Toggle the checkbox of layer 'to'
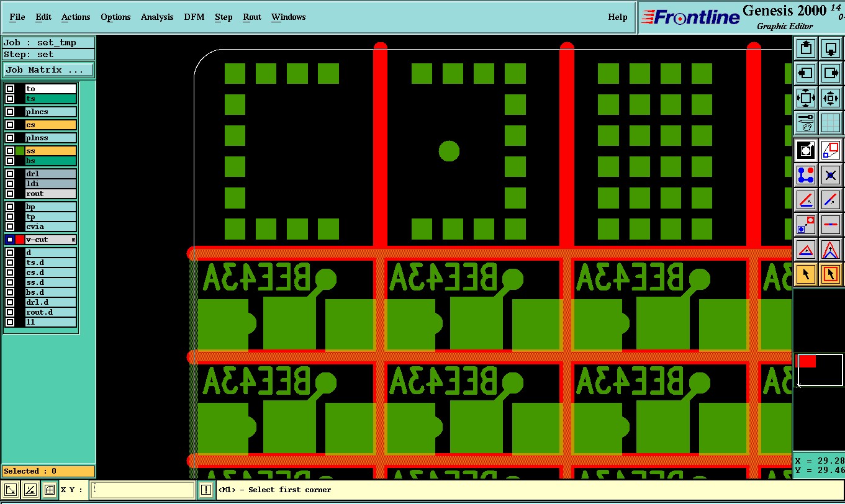The width and height of the screenshot is (845, 504). (10, 89)
